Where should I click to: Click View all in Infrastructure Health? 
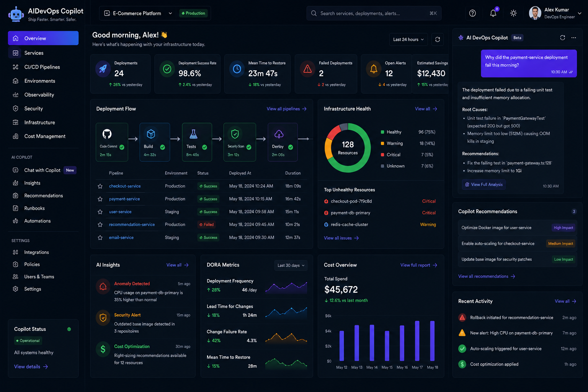pos(426,109)
